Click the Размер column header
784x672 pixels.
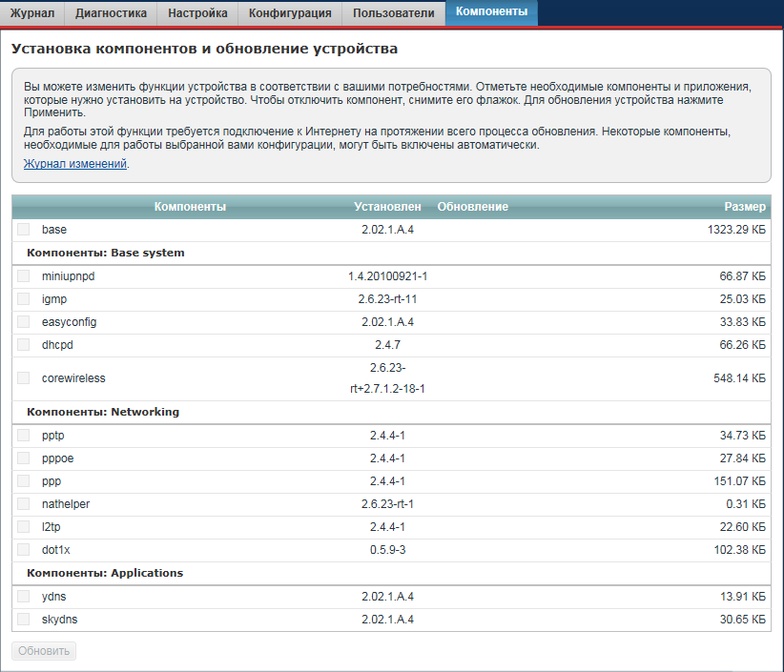click(744, 207)
